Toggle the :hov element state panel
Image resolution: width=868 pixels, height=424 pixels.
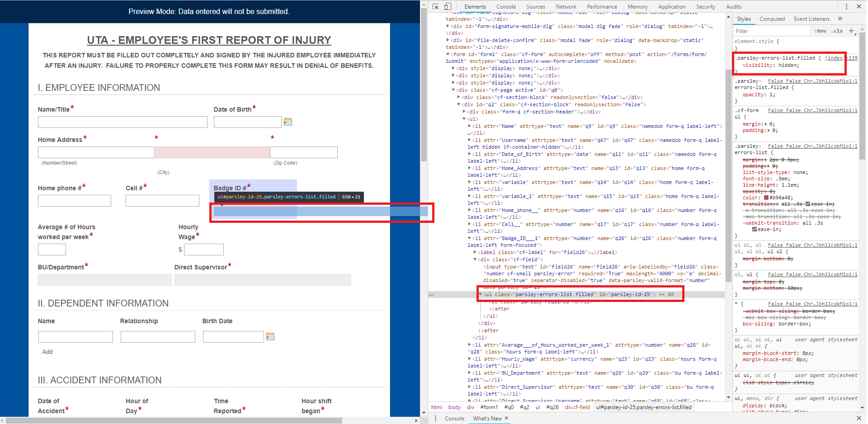pos(820,31)
